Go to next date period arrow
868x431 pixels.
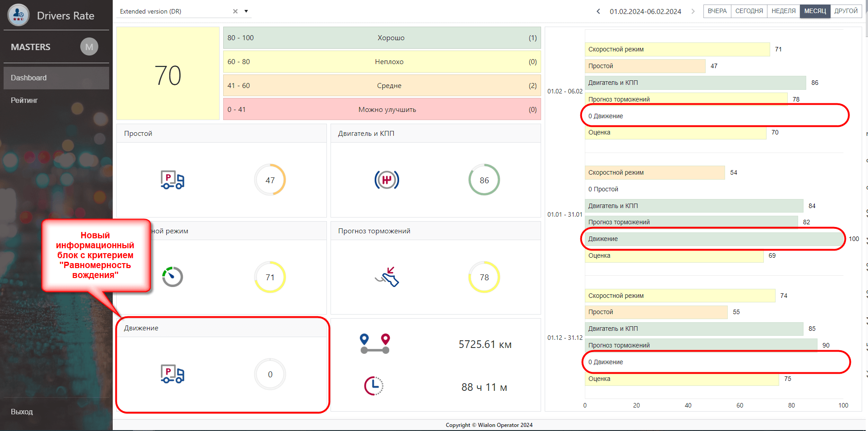(x=693, y=11)
